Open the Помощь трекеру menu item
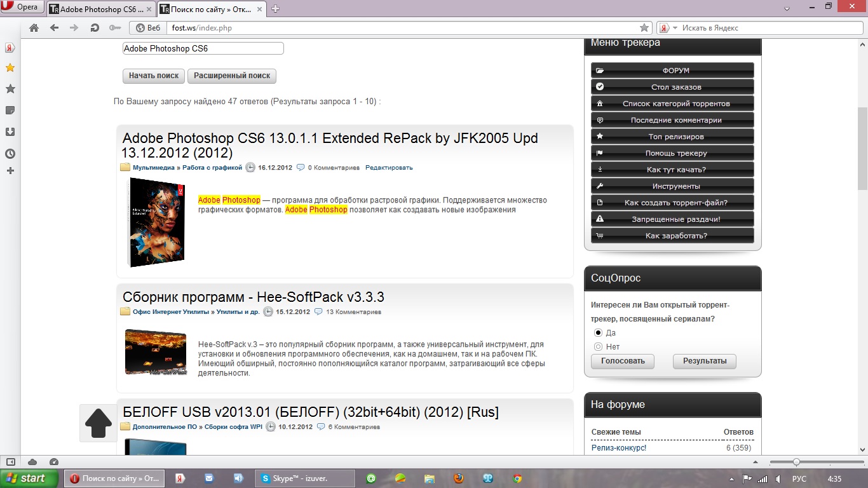 [672, 153]
